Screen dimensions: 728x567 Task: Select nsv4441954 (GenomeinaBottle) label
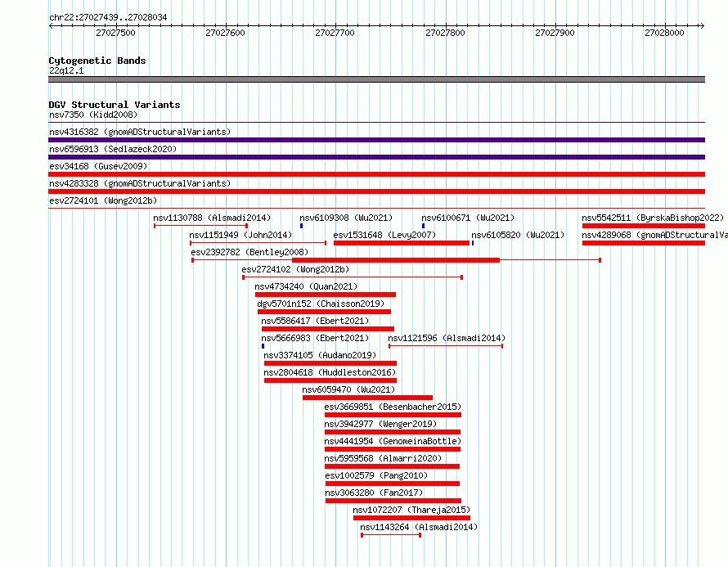(393, 441)
